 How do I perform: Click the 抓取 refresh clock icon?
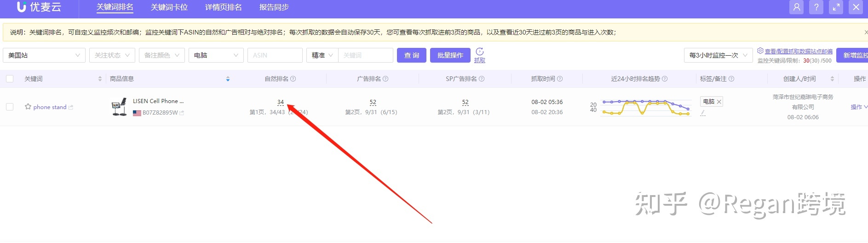tap(480, 52)
